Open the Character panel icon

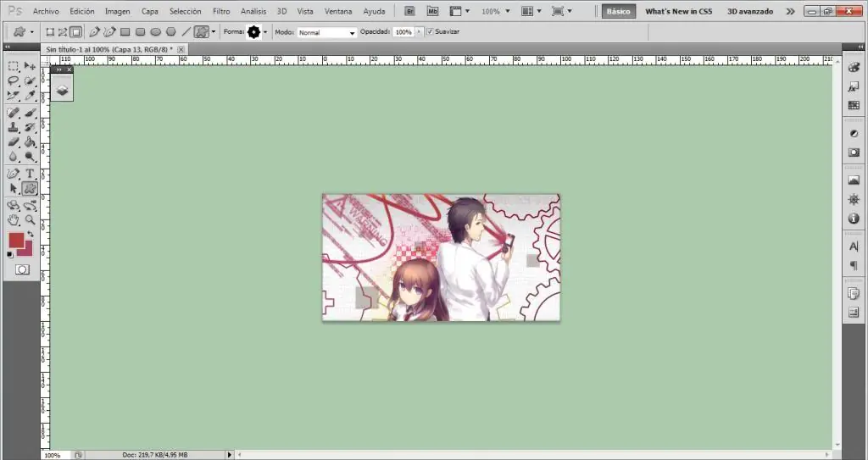[854, 247]
